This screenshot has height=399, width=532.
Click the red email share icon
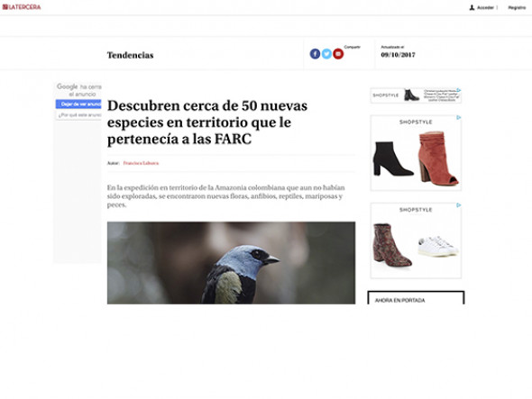click(338, 54)
